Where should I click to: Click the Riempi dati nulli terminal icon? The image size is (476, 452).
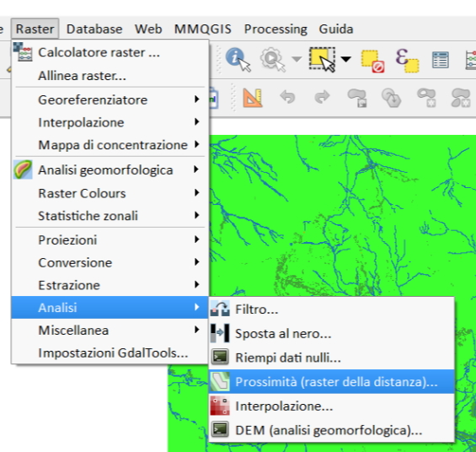click(x=220, y=357)
